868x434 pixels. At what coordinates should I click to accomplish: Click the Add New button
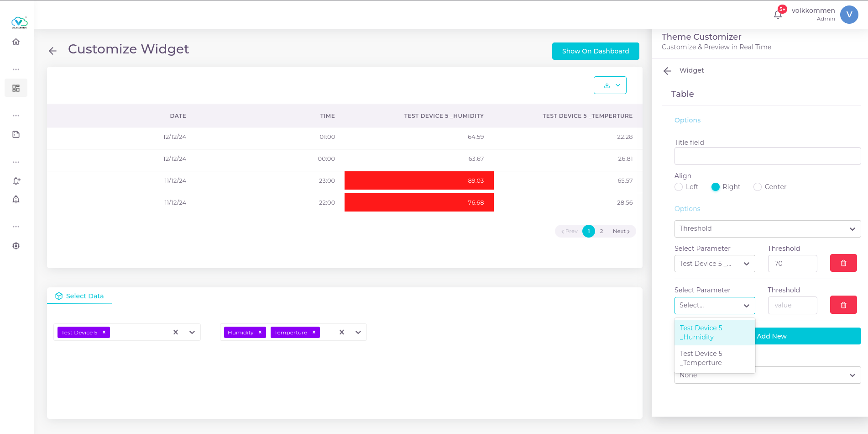tap(808, 336)
